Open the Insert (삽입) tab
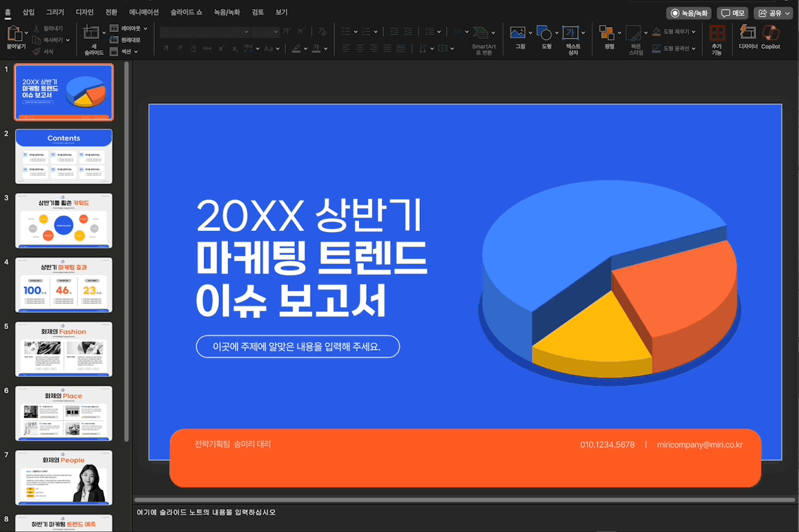Image resolution: width=799 pixels, height=532 pixels. click(28, 12)
